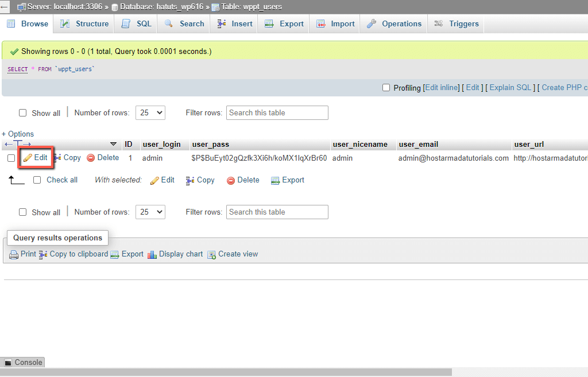Click the Search tab magnifier icon
This screenshot has height=377, width=588.
pos(169,24)
